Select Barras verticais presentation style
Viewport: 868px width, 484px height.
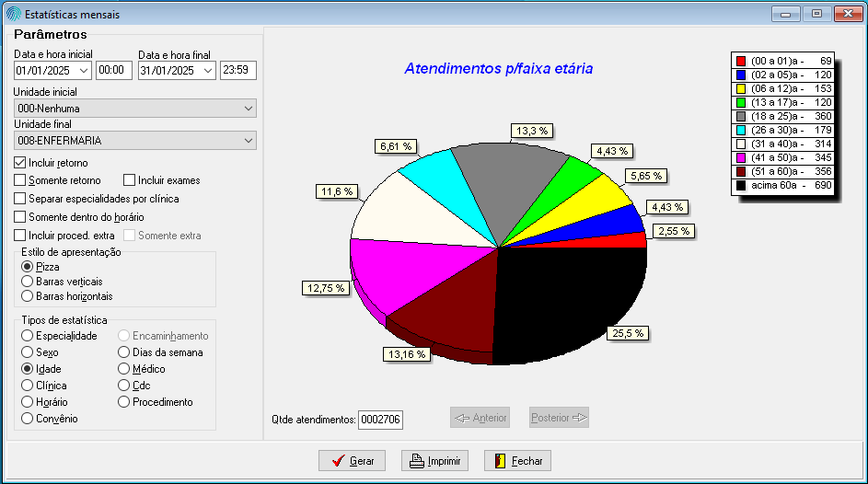(x=28, y=282)
